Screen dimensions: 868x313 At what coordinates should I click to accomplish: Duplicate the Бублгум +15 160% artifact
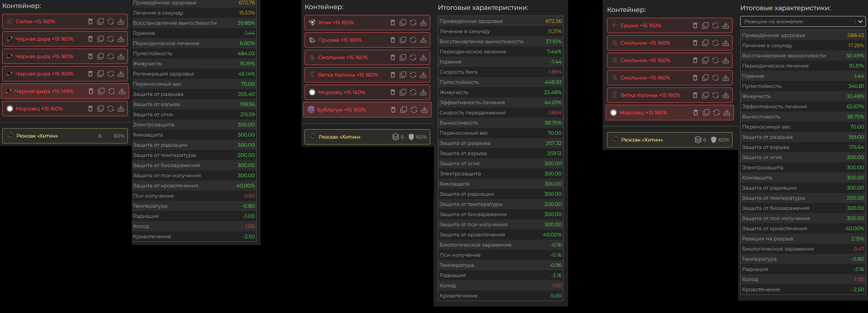(x=403, y=110)
